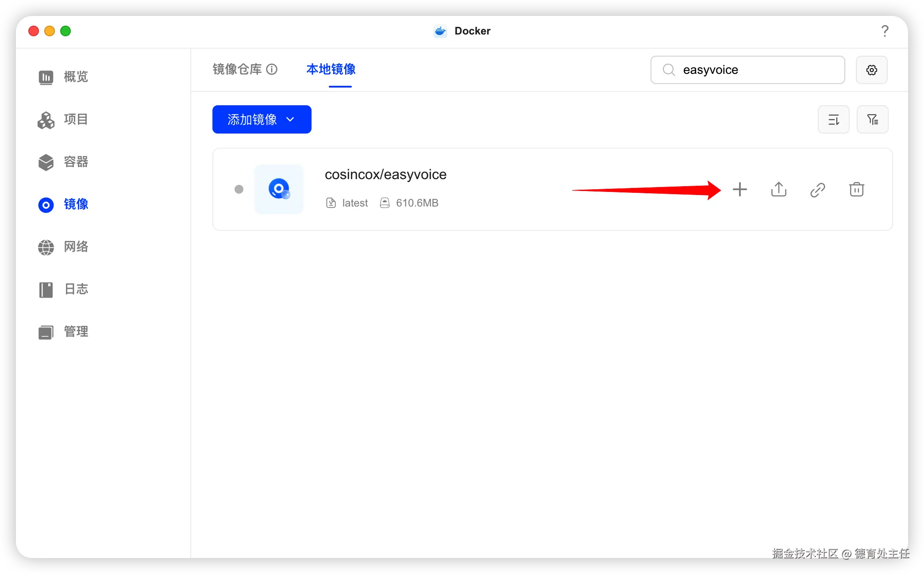Click the 610.6MB size value
Screen dimensions: 924x574
pos(417,203)
